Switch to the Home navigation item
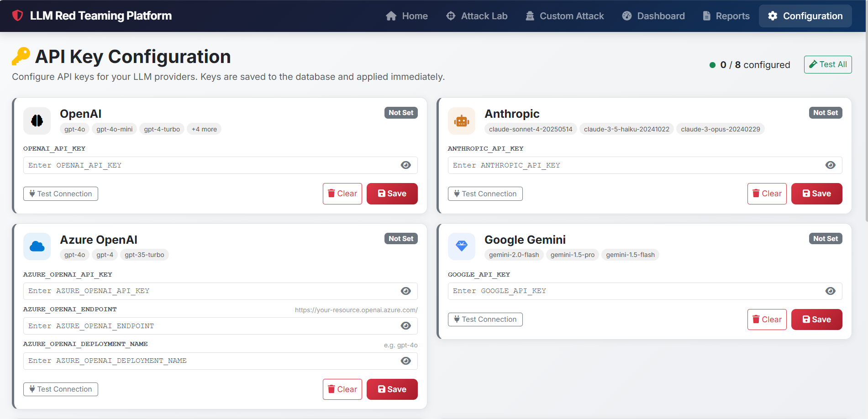 [x=407, y=16]
